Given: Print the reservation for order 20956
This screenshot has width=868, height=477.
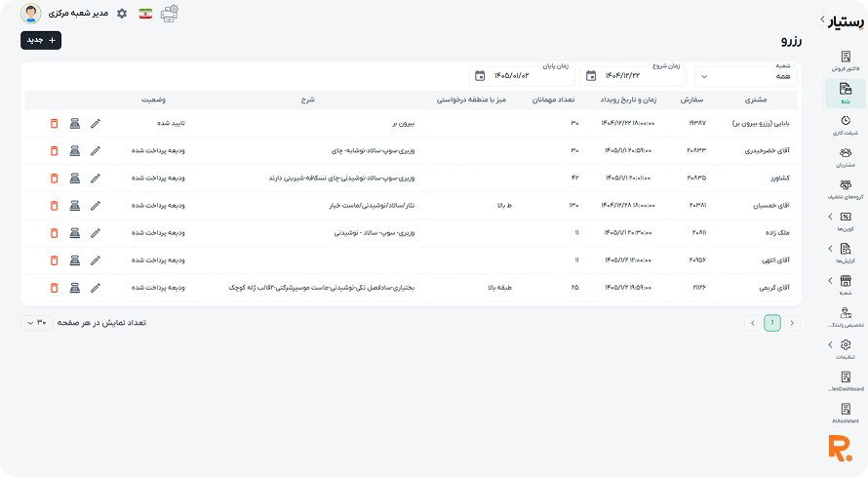Looking at the screenshot, I should pyautogui.click(x=75, y=260).
